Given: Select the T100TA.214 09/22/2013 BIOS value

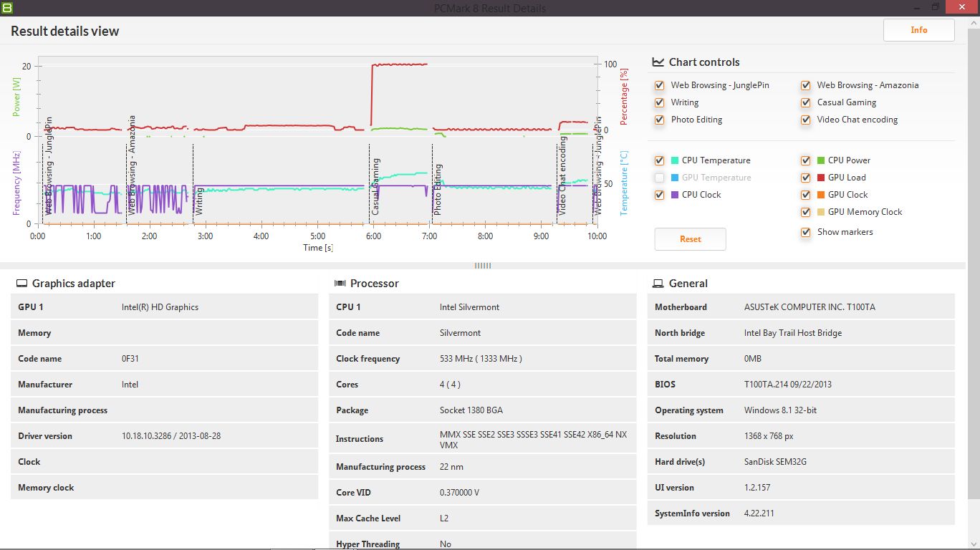Looking at the screenshot, I should coord(788,385).
